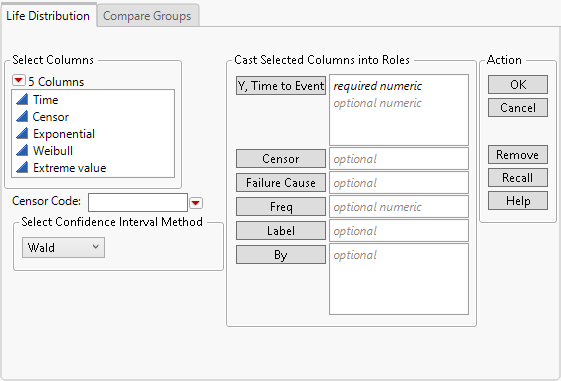
Task: Click the Recall button
Action: (518, 177)
